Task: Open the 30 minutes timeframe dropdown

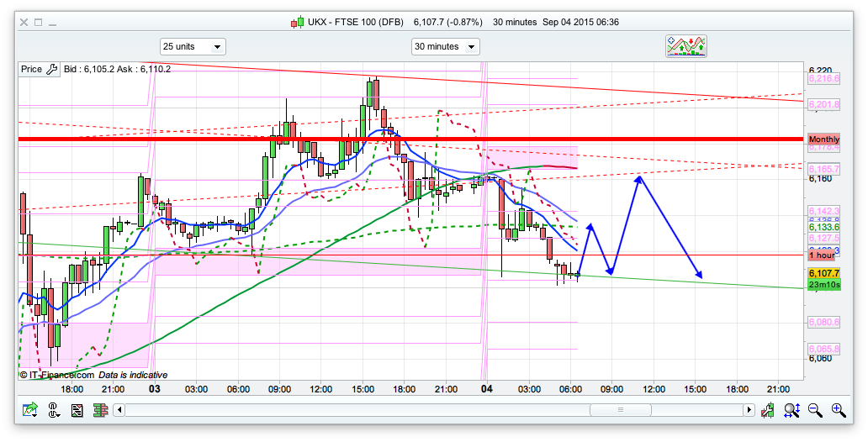Action: pos(445,46)
